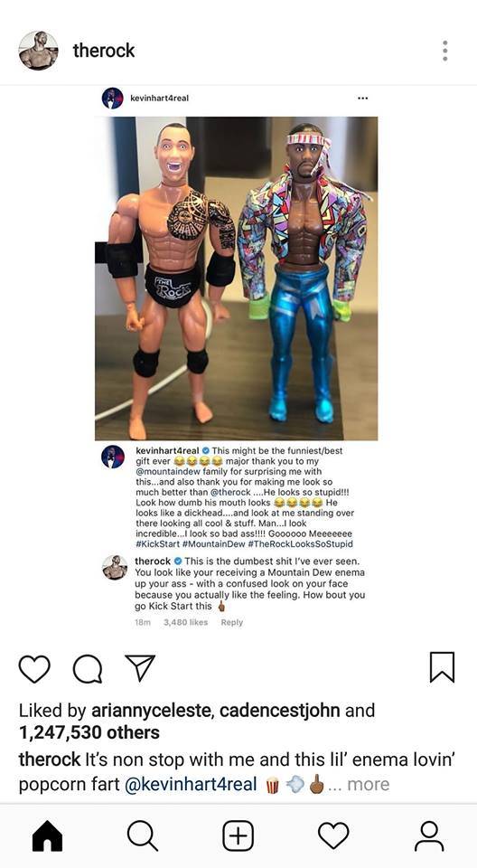Share post via paper plane icon

[139, 667]
